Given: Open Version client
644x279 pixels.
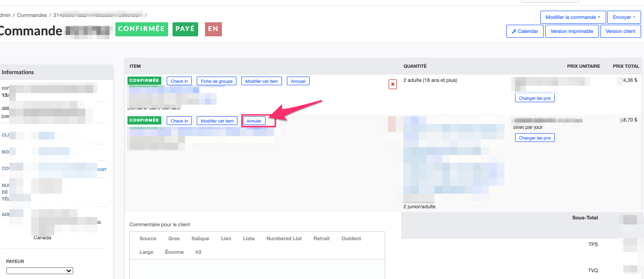Looking at the screenshot, I should click(x=620, y=31).
